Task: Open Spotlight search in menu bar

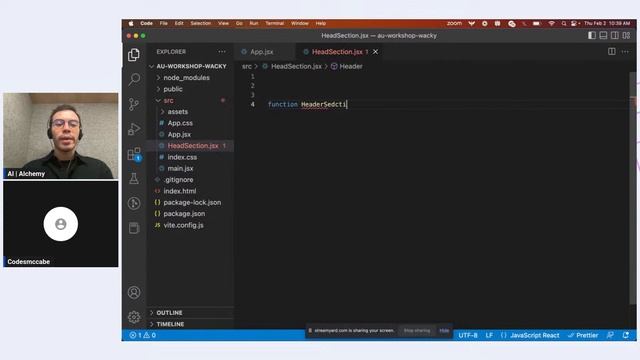Action: click(x=564, y=23)
